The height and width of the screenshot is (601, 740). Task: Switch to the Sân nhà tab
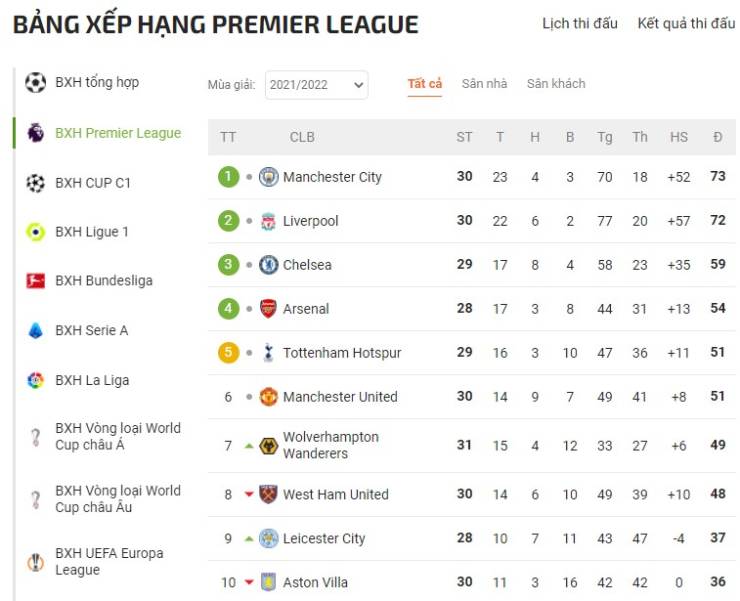pos(484,84)
